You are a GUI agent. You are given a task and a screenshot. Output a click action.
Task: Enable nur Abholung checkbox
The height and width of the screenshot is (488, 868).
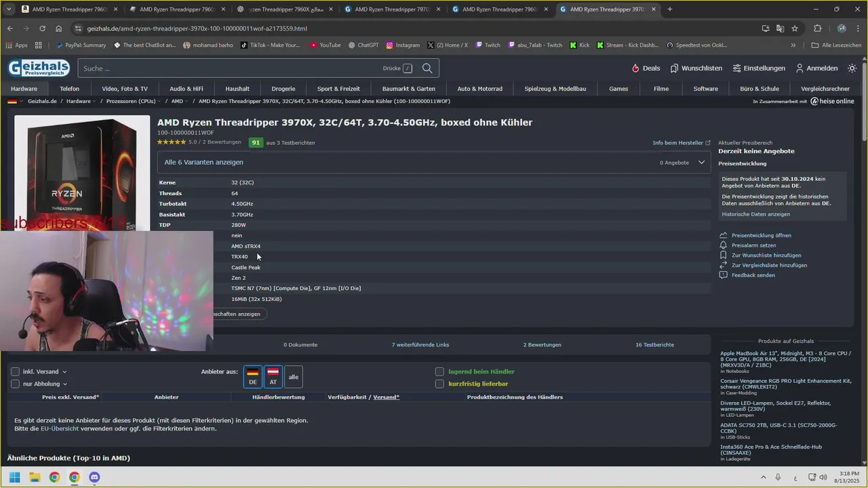tap(15, 384)
